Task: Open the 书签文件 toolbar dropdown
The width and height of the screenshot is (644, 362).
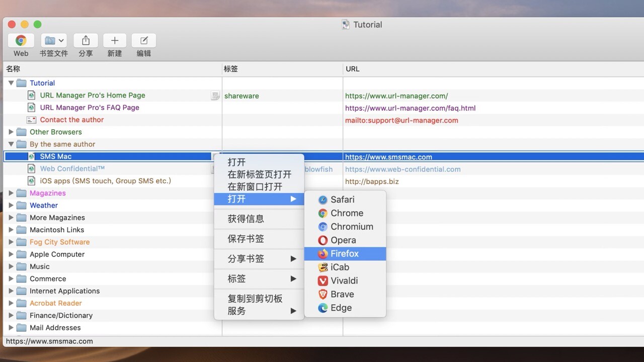Action: (54, 41)
